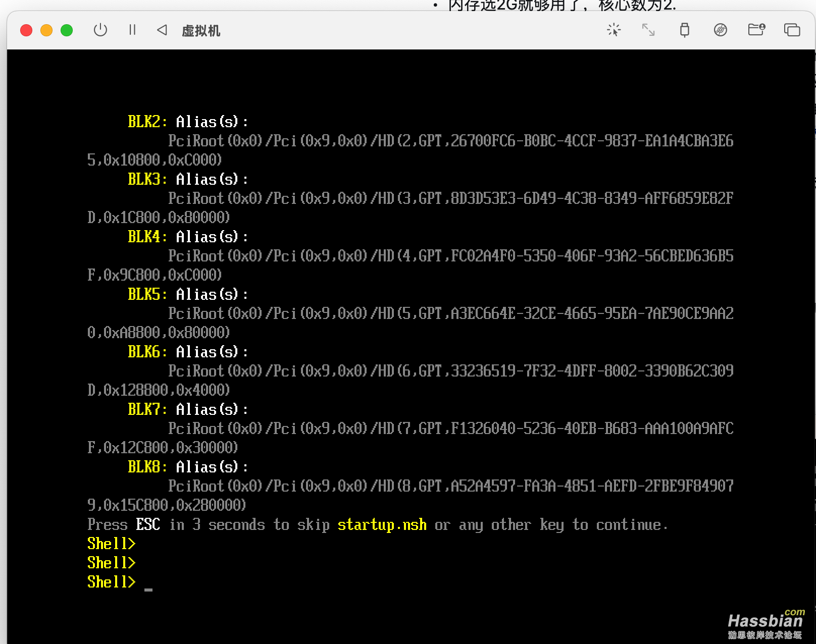Click the first Shell> prompt line
The height and width of the screenshot is (644, 816).
coord(112,544)
